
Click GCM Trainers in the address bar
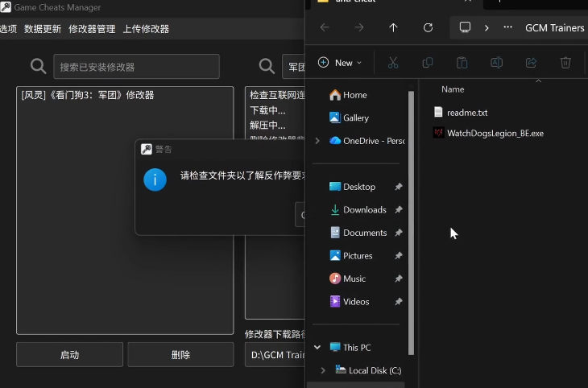pos(555,27)
